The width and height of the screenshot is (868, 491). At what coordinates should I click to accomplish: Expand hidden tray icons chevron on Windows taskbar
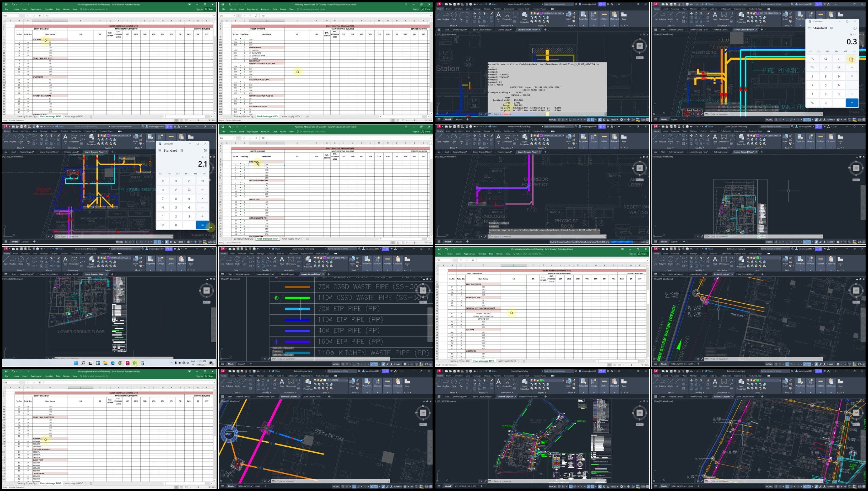click(x=171, y=363)
